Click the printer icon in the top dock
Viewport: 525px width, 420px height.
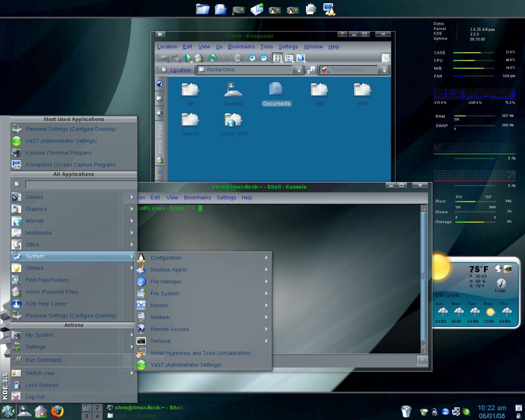click(311, 9)
